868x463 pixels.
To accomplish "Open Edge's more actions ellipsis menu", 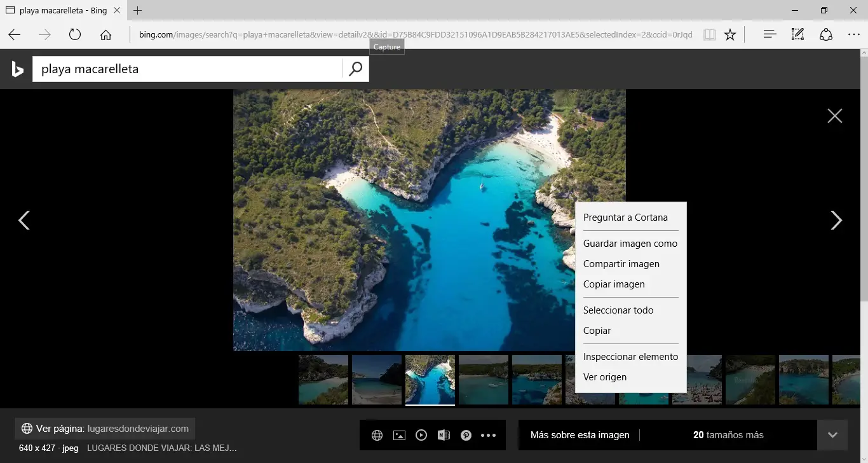I will point(853,34).
